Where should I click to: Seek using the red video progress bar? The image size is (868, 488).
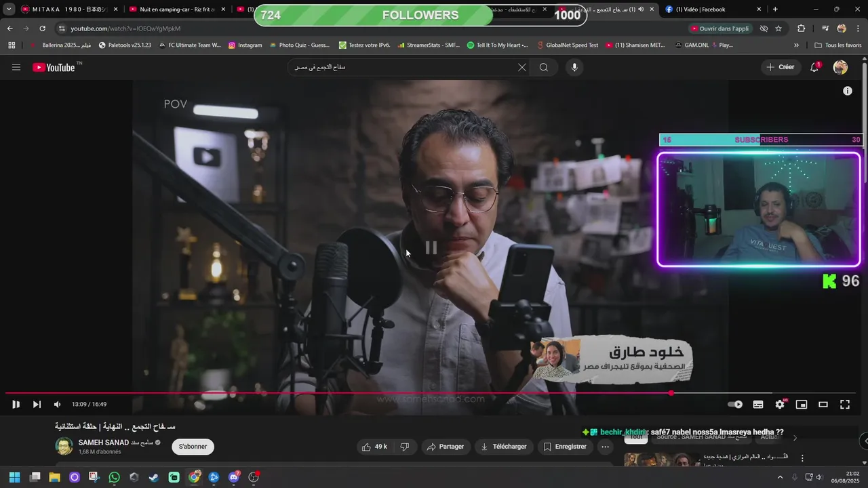point(338,393)
